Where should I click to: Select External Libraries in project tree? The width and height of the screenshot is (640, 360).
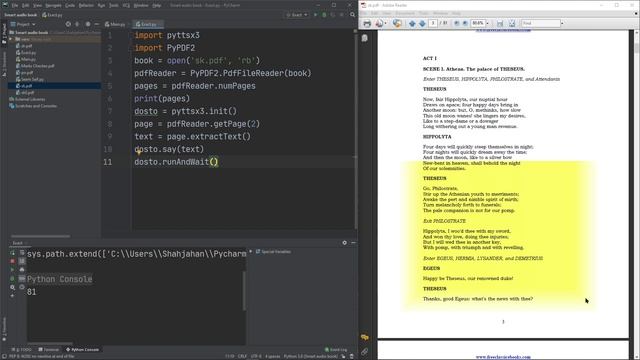click(27, 99)
